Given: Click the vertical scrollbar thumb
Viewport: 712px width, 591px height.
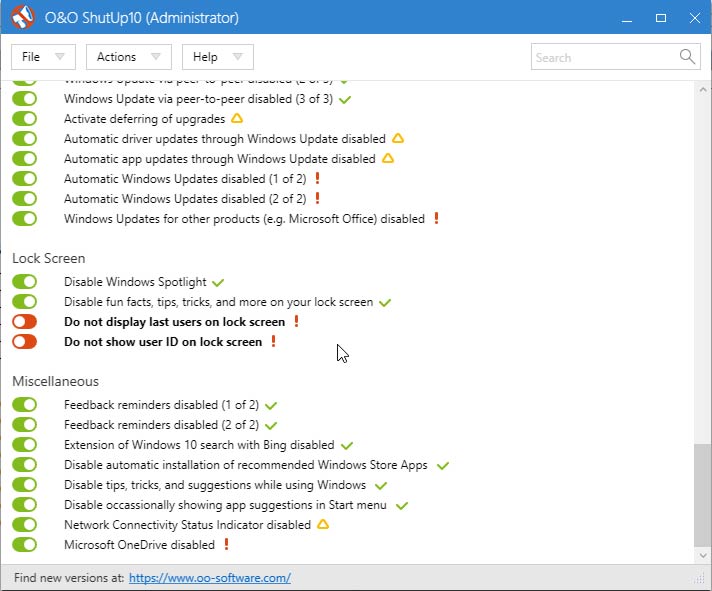Looking at the screenshot, I should click(702, 495).
